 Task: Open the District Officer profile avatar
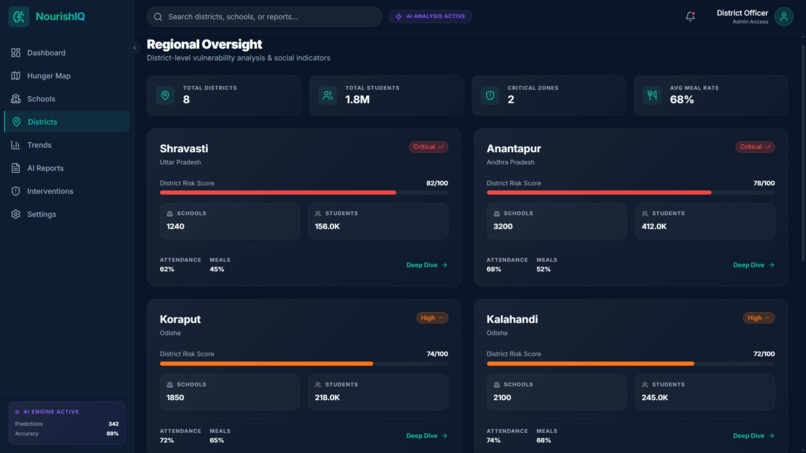[783, 16]
